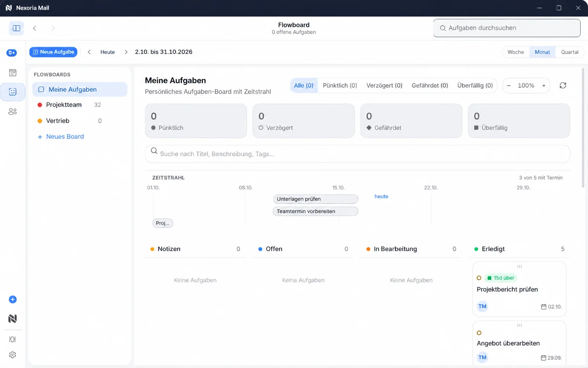Click the heute timeline marker
Screen dimensions: 588x368
381,196
